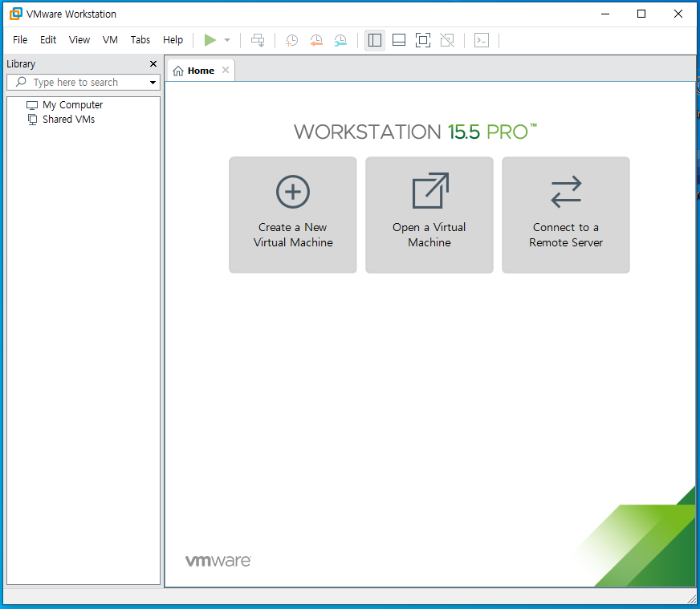
Task: Click Create a New Virtual Machine tile
Action: [293, 214]
